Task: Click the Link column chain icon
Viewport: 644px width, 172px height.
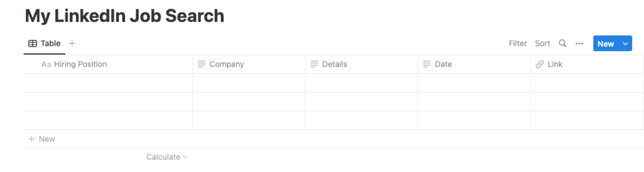Action: tap(539, 64)
